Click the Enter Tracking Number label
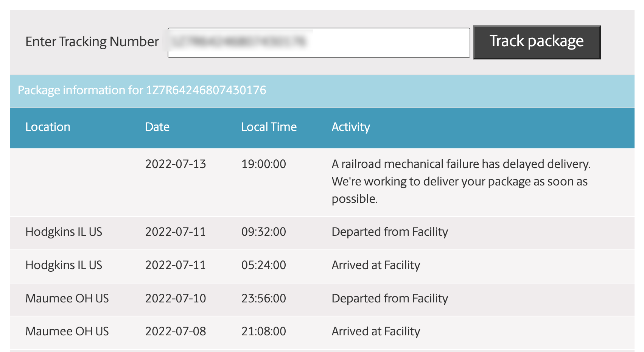 pos(92,42)
